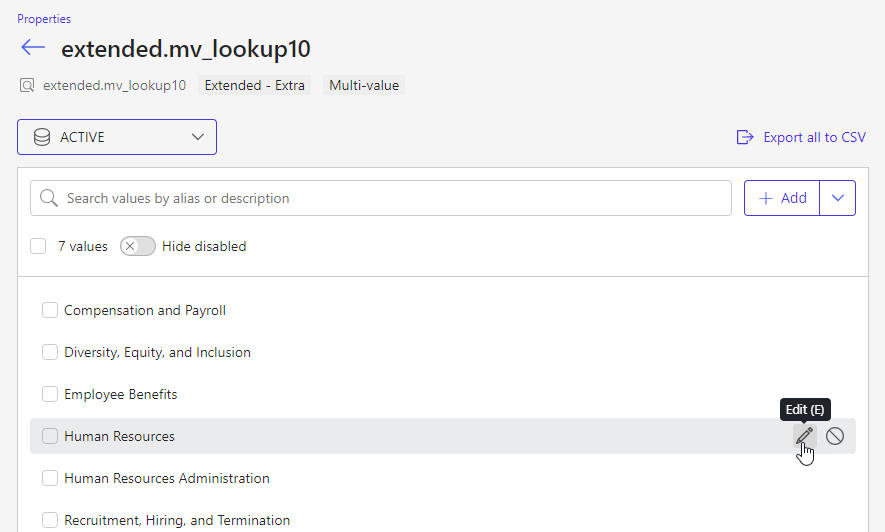Click the magnifier icon in search box
The width and height of the screenshot is (885, 532).
click(48, 198)
